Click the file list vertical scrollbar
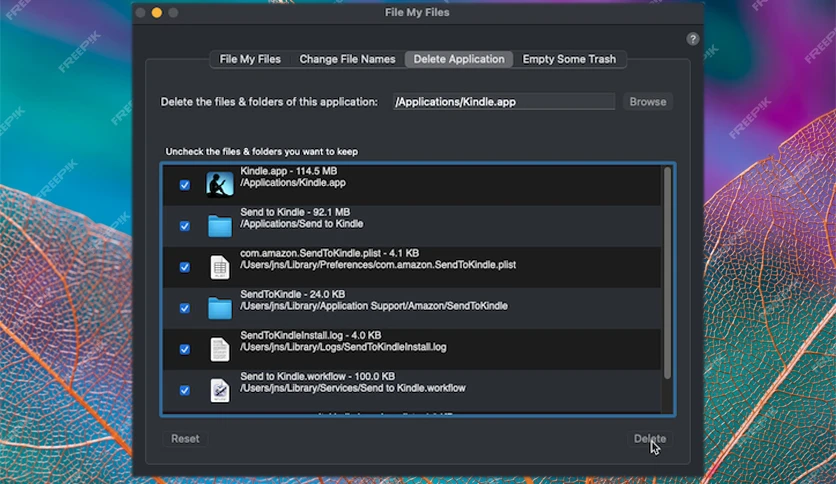This screenshot has height=484, width=836. click(667, 273)
